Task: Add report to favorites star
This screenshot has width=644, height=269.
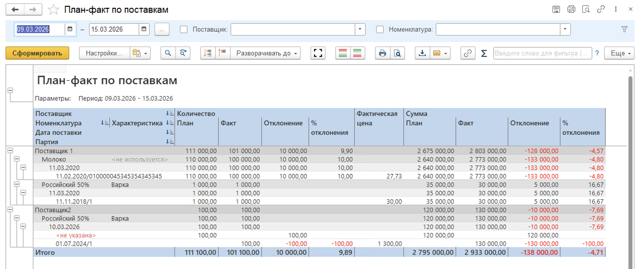Action: click(x=53, y=10)
